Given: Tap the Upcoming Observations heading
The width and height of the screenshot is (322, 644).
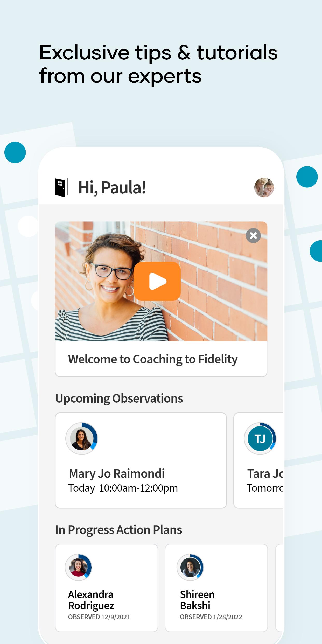Looking at the screenshot, I should click(x=119, y=398).
